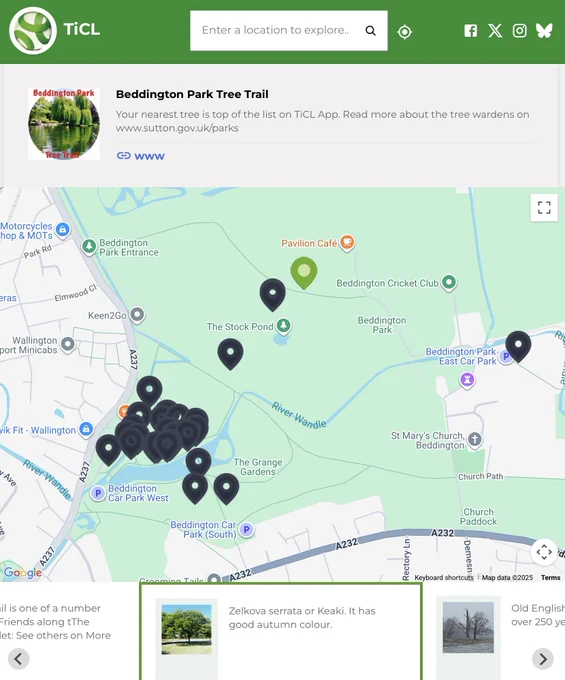Open Keyboard shortcuts for the map

[444, 578]
